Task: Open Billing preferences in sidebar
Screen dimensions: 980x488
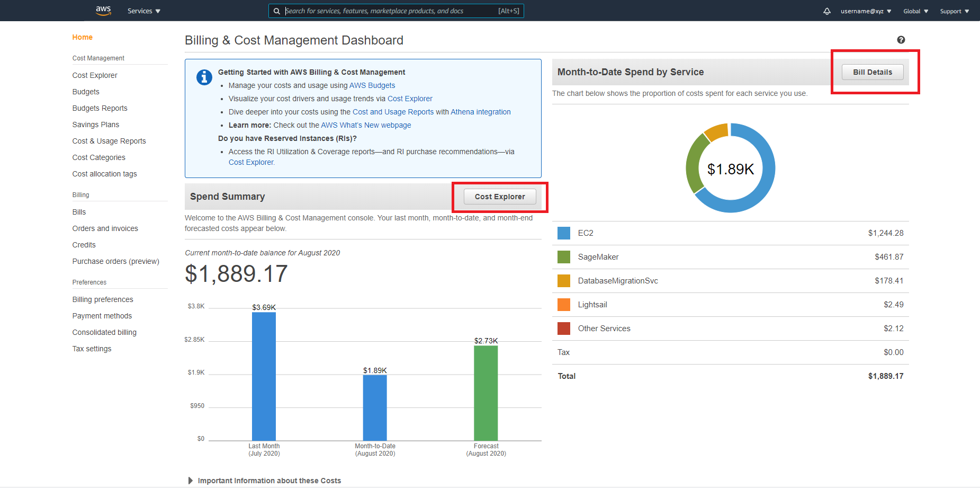Action: pyautogui.click(x=103, y=299)
